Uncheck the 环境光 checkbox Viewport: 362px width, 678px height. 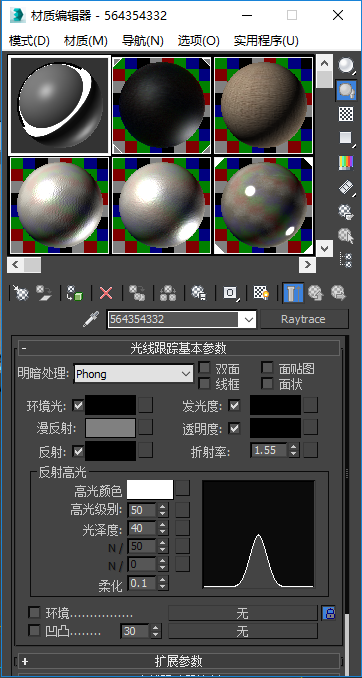coord(78,406)
